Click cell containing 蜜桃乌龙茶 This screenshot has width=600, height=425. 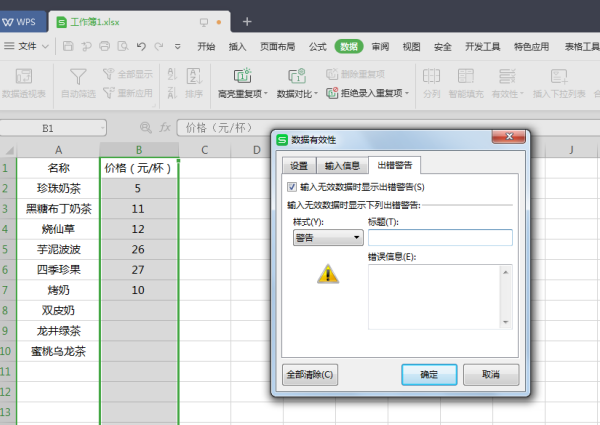tap(59, 351)
